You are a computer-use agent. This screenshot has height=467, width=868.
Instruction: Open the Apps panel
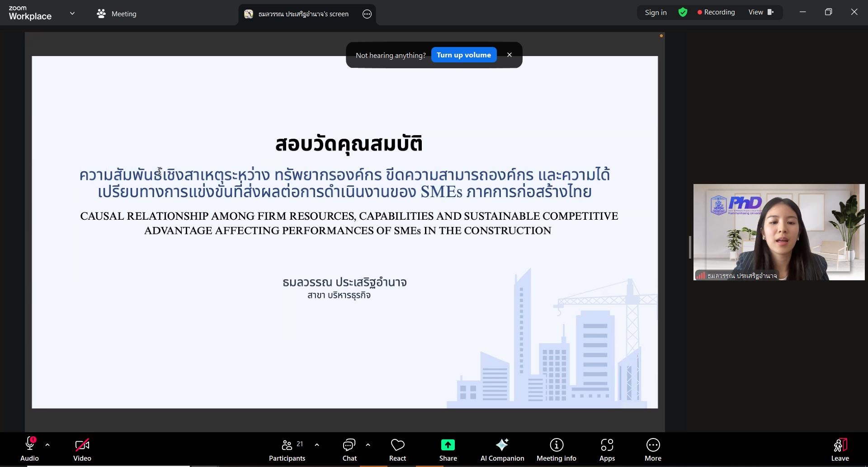[607, 450]
